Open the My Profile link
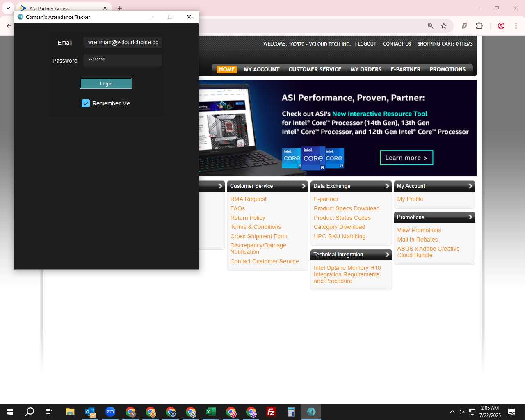This screenshot has width=525, height=420. click(x=410, y=199)
